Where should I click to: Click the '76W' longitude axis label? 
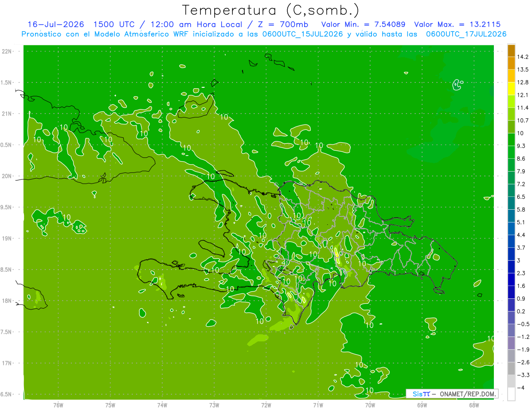[58, 405]
